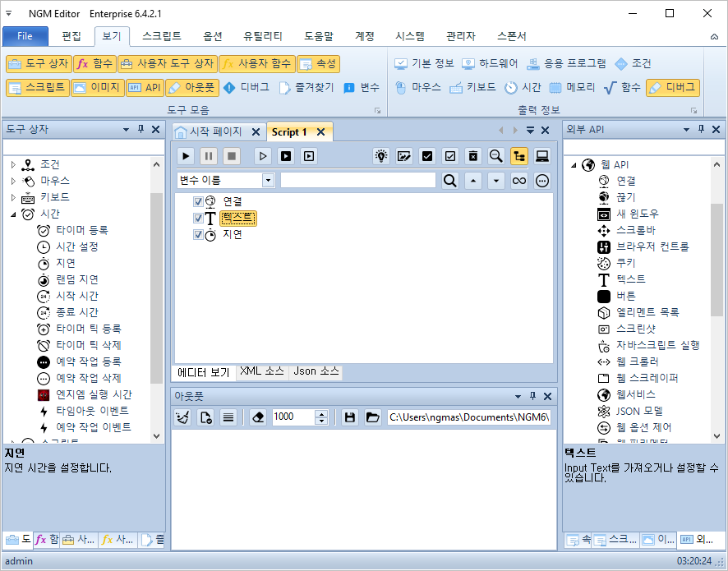Viewport: 728px width, 571px height.
Task: Click the variable search text field
Action: coord(358,181)
